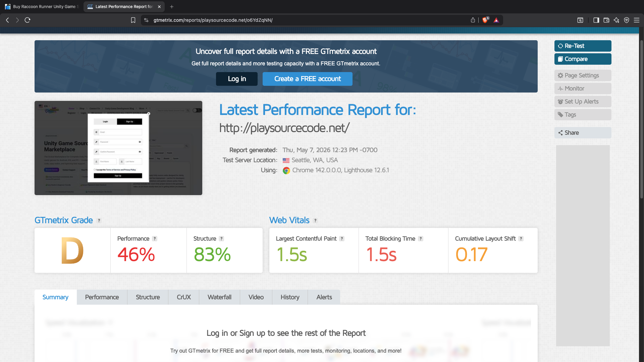
Task: Switch to the Performance tab
Action: pos(102,297)
